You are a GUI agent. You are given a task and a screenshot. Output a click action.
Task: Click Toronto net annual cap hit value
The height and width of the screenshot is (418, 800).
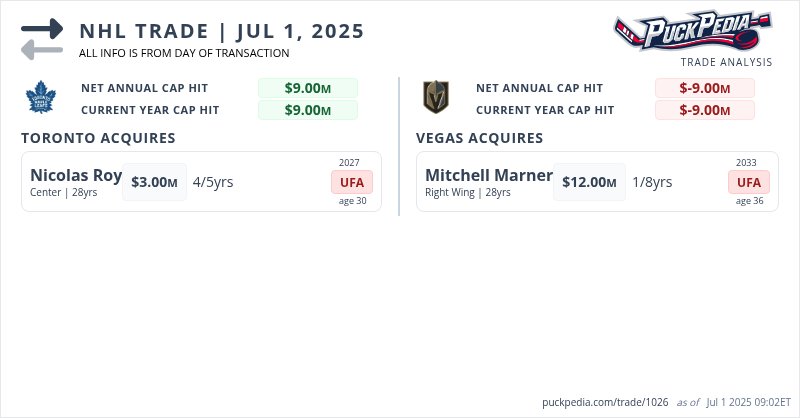[307, 88]
